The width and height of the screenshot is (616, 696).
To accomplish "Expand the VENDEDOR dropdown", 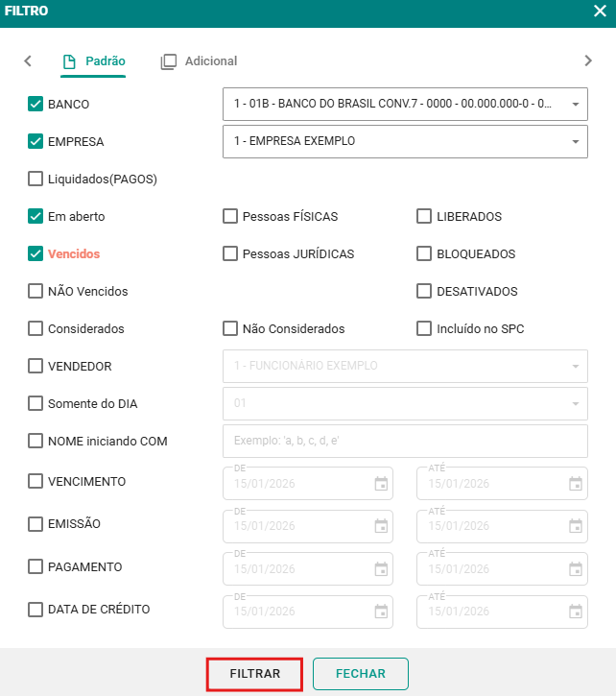I will coord(575,366).
